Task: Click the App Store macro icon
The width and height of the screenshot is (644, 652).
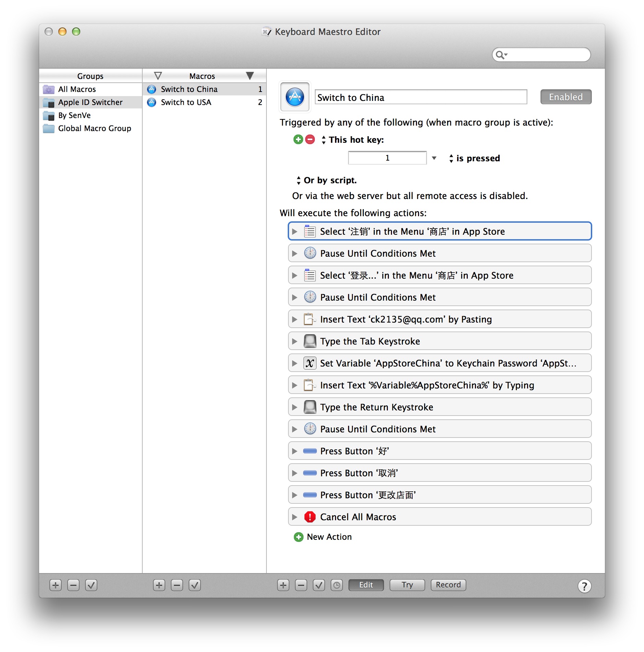Action: [x=295, y=97]
